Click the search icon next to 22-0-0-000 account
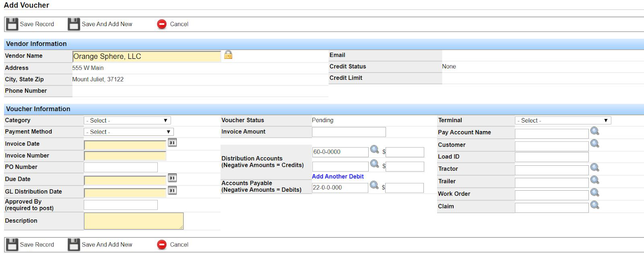The height and width of the screenshot is (254, 644). tap(374, 185)
